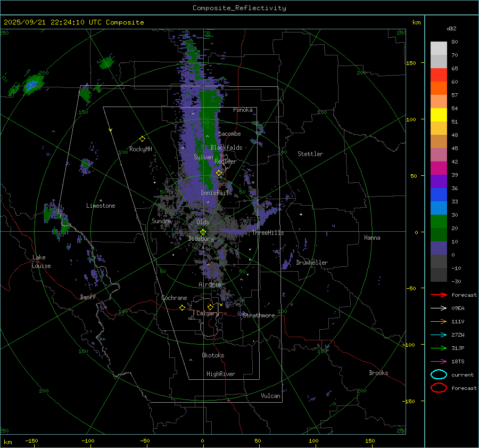Screen dimensions: 479x448
Task: Click the green 31JP arrow legend icon
Action: click(438, 348)
